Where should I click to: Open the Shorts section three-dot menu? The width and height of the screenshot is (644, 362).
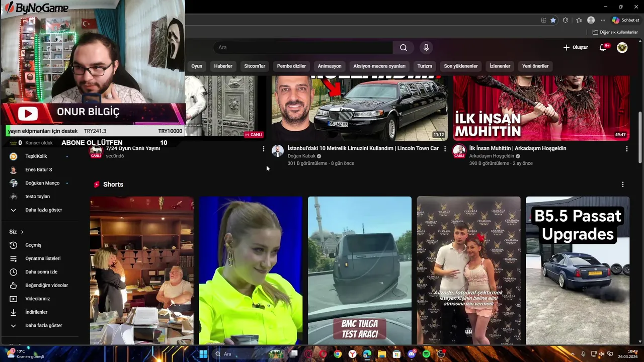[x=622, y=185]
